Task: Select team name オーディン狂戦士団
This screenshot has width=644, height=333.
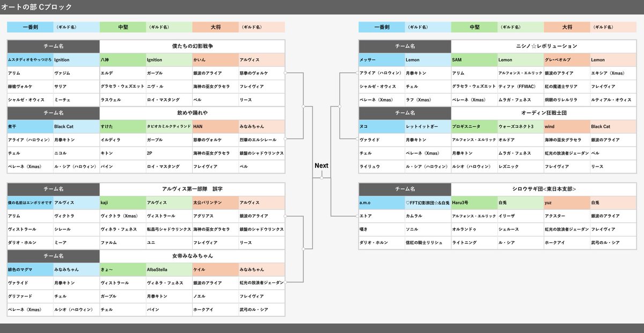Action: (x=544, y=113)
